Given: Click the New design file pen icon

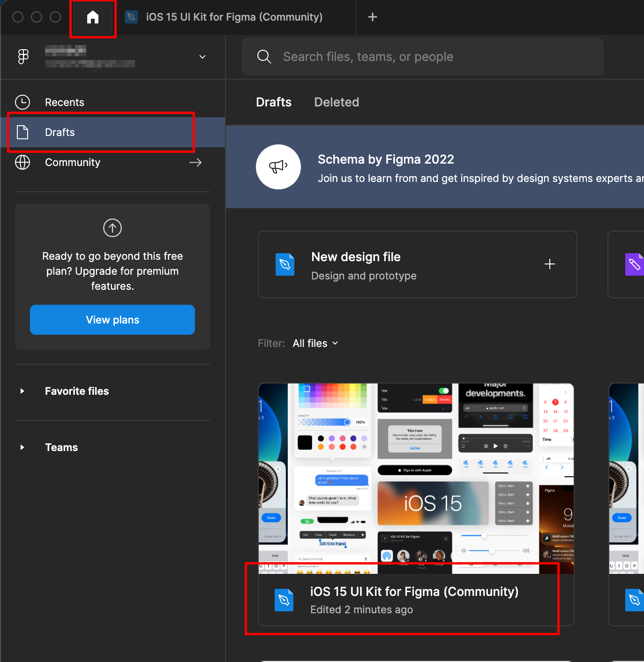Looking at the screenshot, I should click(x=285, y=264).
